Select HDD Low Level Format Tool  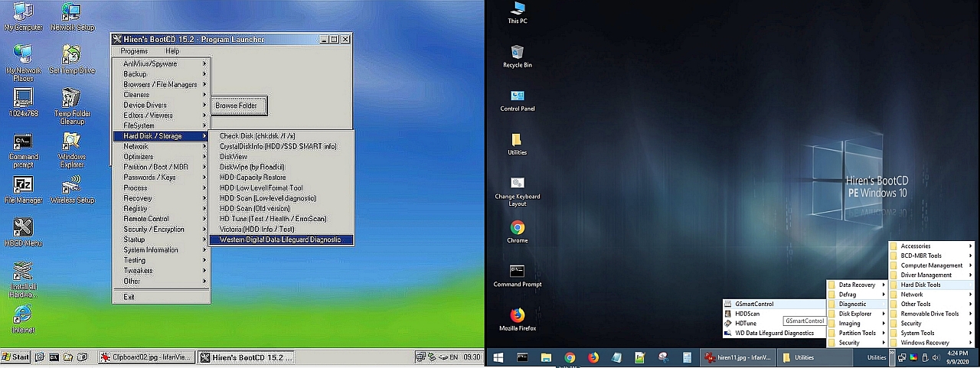pyautogui.click(x=281, y=187)
